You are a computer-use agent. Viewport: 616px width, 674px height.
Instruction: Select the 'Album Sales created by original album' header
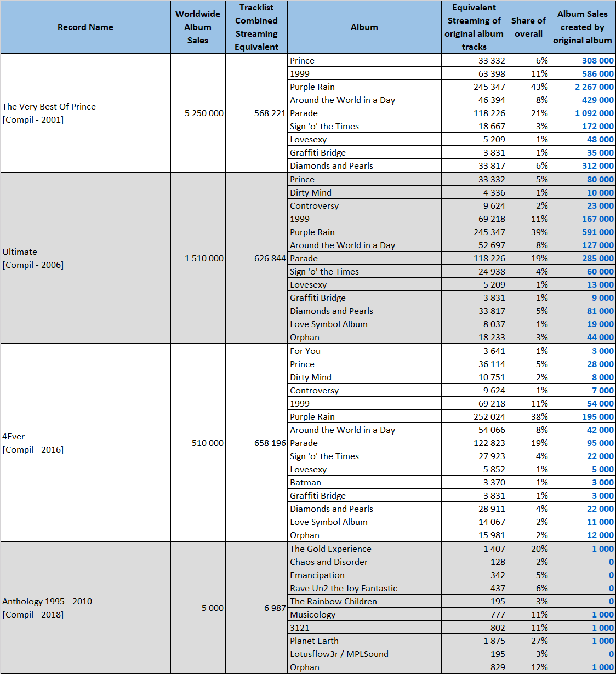pyautogui.click(x=583, y=27)
